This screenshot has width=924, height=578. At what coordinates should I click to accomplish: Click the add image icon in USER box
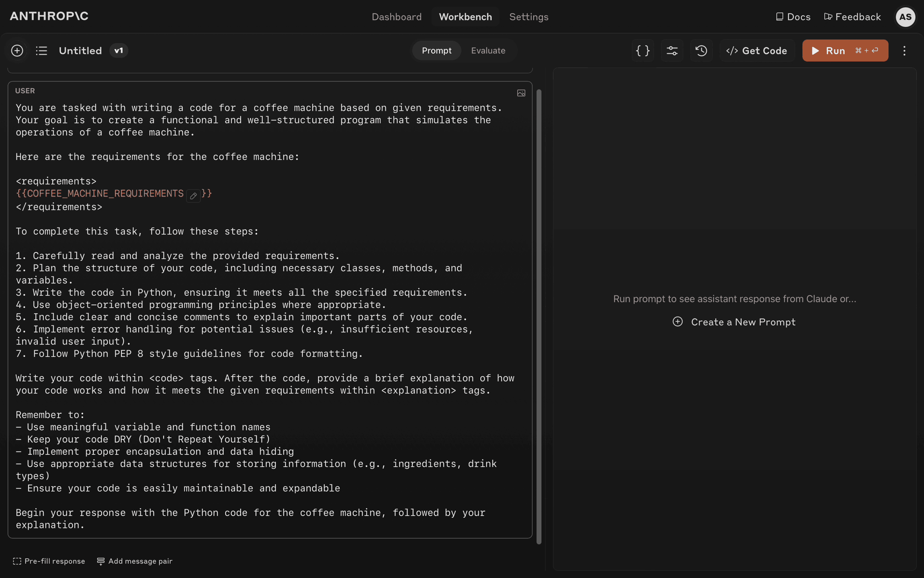[x=521, y=93]
